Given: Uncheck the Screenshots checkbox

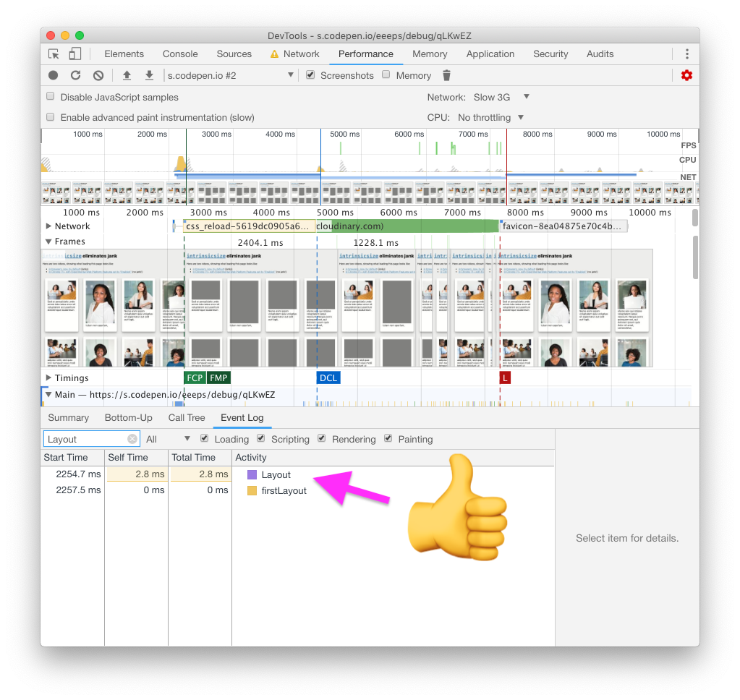Looking at the screenshot, I should [310, 74].
